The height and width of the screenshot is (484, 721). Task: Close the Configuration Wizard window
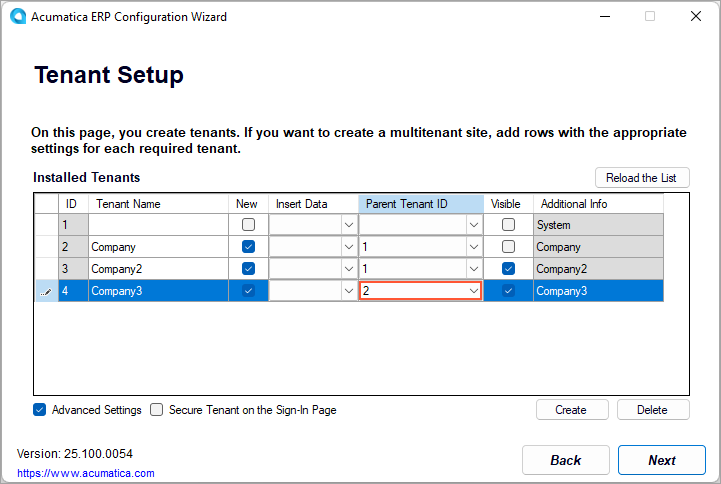pos(696,16)
